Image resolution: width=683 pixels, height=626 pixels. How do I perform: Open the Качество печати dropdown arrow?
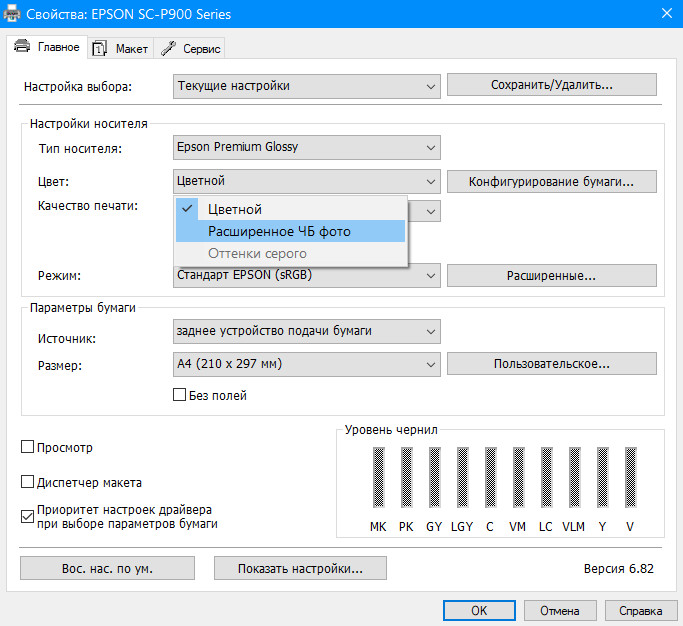point(430,212)
